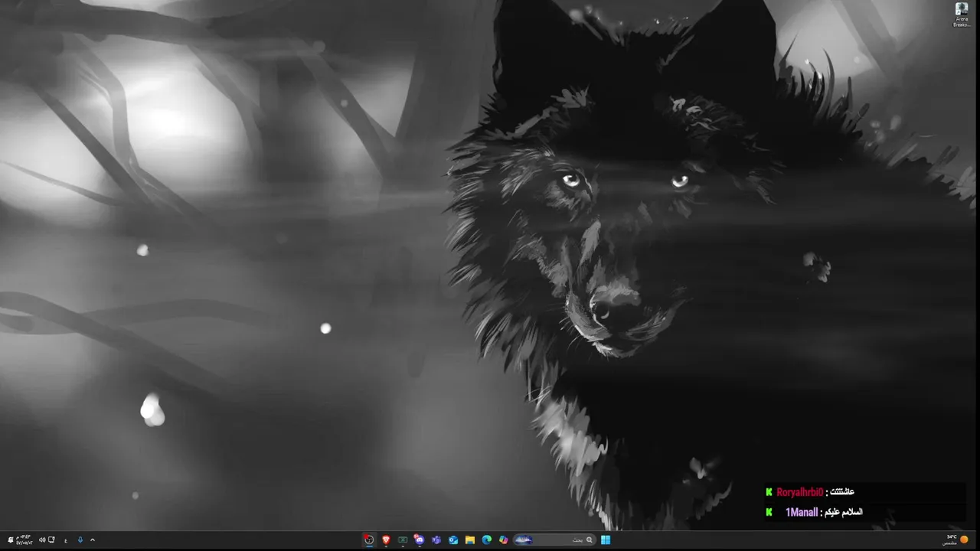Click the Roryalhrbi0 chat username

click(799, 492)
